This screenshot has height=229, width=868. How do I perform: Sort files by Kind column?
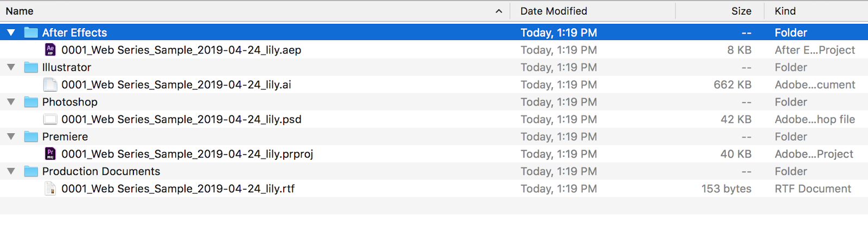coord(785,11)
